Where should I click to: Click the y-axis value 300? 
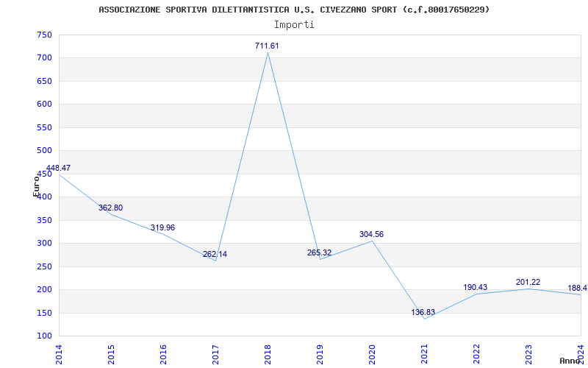point(44,244)
